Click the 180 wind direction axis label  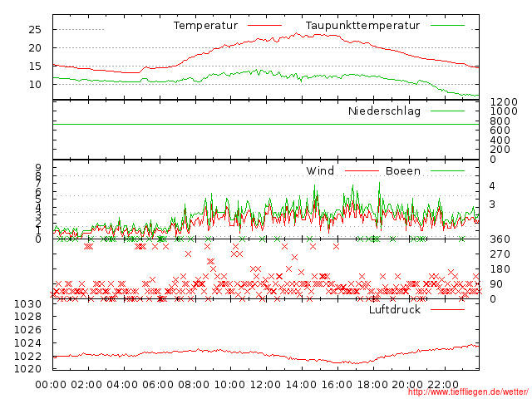click(500, 269)
